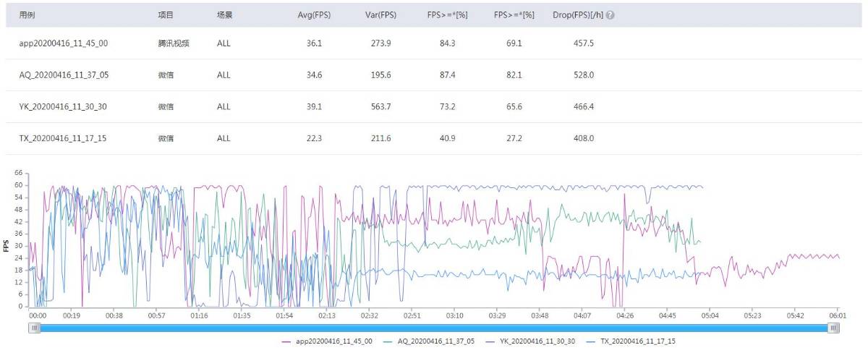Click the 微信 cell in the YK row

click(x=166, y=107)
